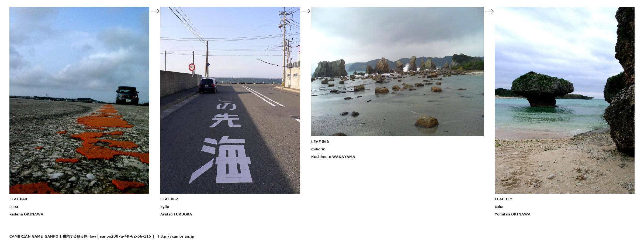Open the LEAF 066 rocky coast photo
This screenshot has height=243, width=644.
(397, 72)
